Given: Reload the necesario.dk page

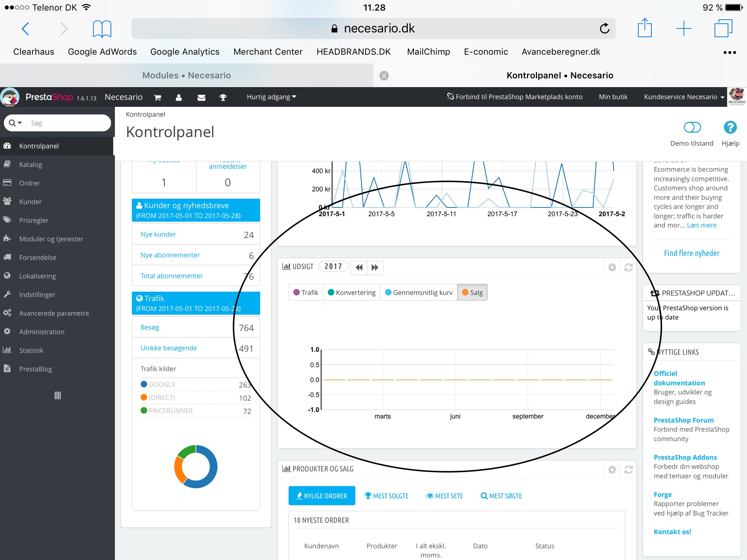Looking at the screenshot, I should 604,28.
